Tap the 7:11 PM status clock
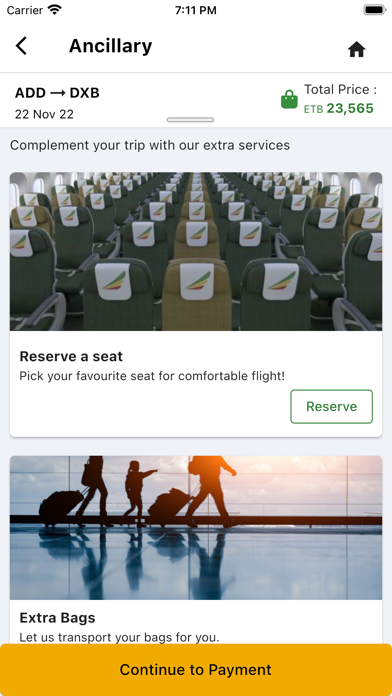 (196, 10)
